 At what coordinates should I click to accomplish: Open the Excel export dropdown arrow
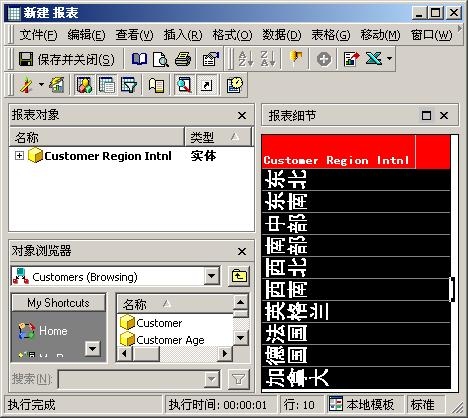tap(389, 59)
